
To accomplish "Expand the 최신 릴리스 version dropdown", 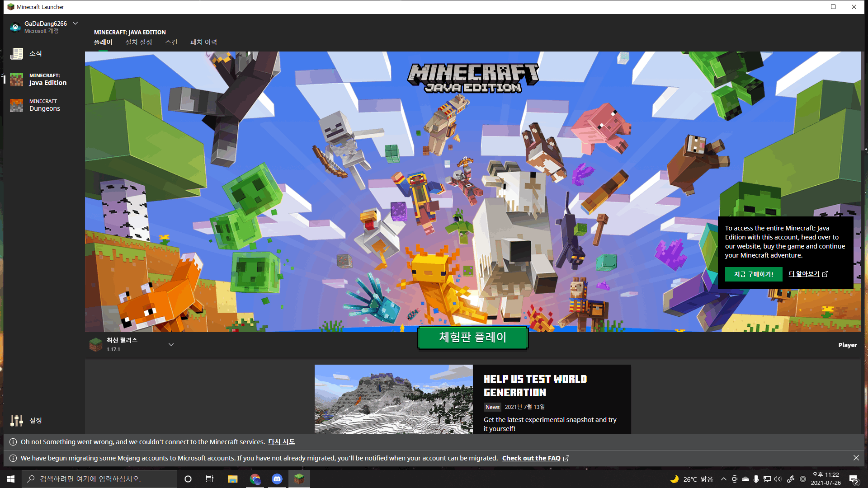I will click(171, 345).
